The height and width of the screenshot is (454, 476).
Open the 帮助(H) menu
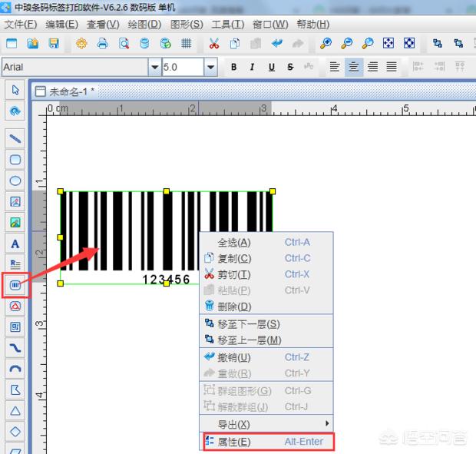point(313,25)
